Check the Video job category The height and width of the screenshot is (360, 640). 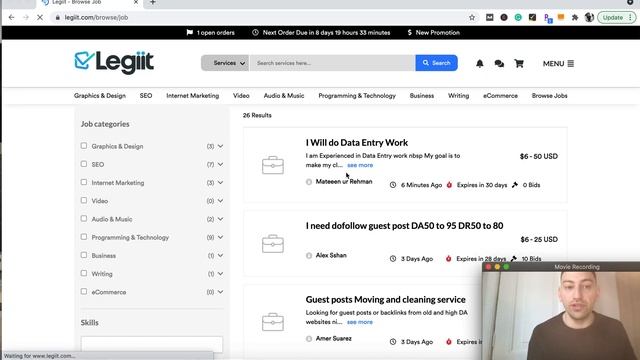[84, 200]
